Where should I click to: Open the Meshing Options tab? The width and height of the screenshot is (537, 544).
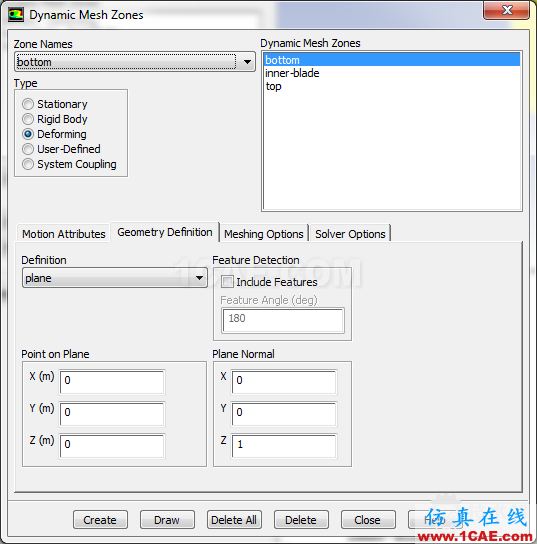pos(264,234)
